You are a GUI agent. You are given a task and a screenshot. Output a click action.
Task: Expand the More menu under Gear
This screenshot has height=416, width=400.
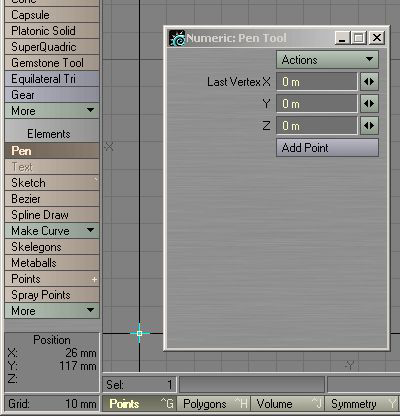(x=52, y=111)
